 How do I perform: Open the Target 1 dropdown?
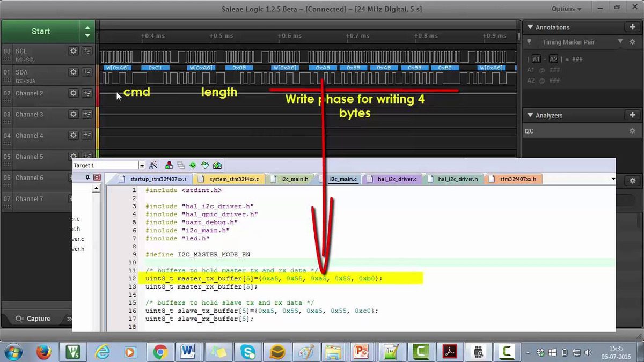pyautogui.click(x=142, y=166)
